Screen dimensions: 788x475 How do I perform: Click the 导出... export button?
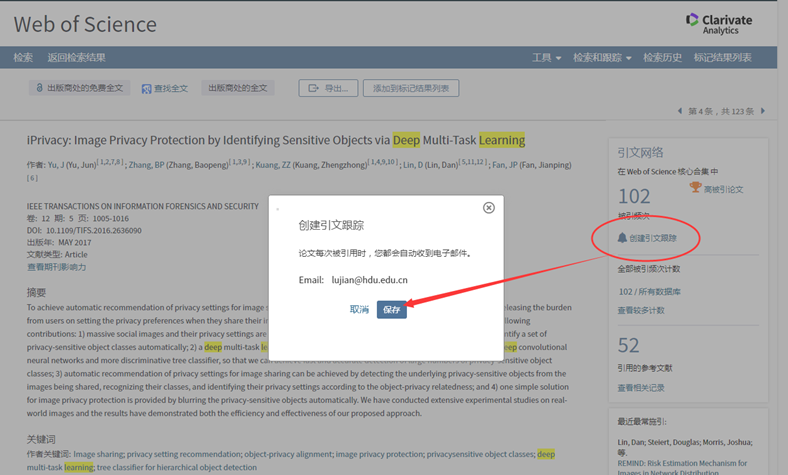pyautogui.click(x=328, y=88)
